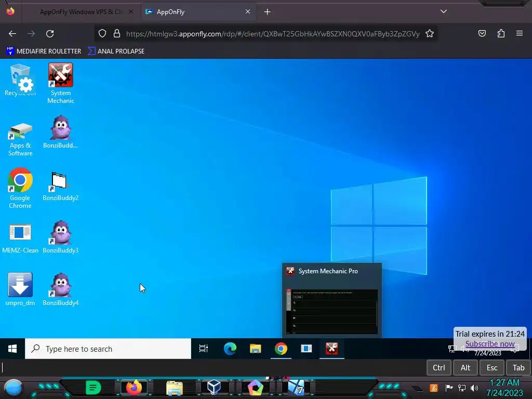
Task: Open colorful pentagon app in host taskbar
Action: 255,388
